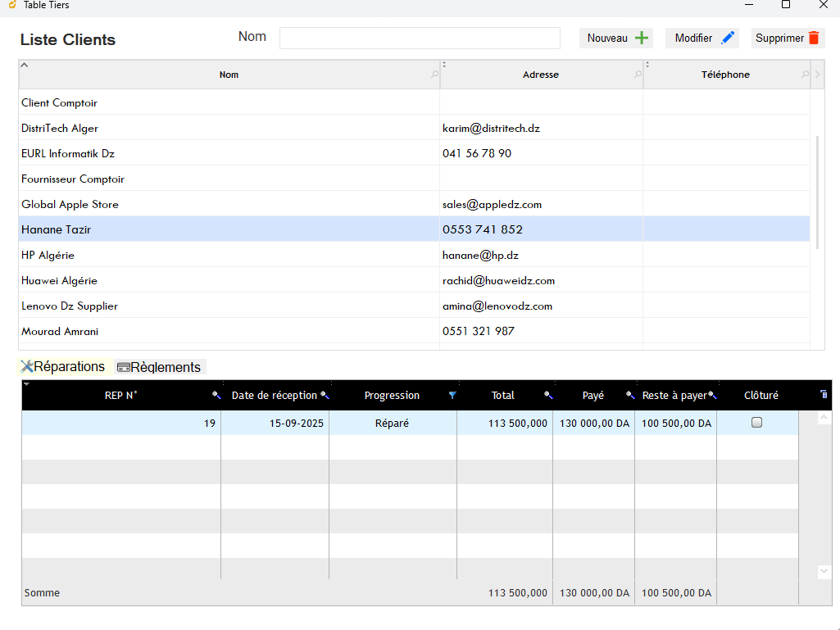Click into the Nom search input field
This screenshot has width=840, height=630.
[419, 39]
